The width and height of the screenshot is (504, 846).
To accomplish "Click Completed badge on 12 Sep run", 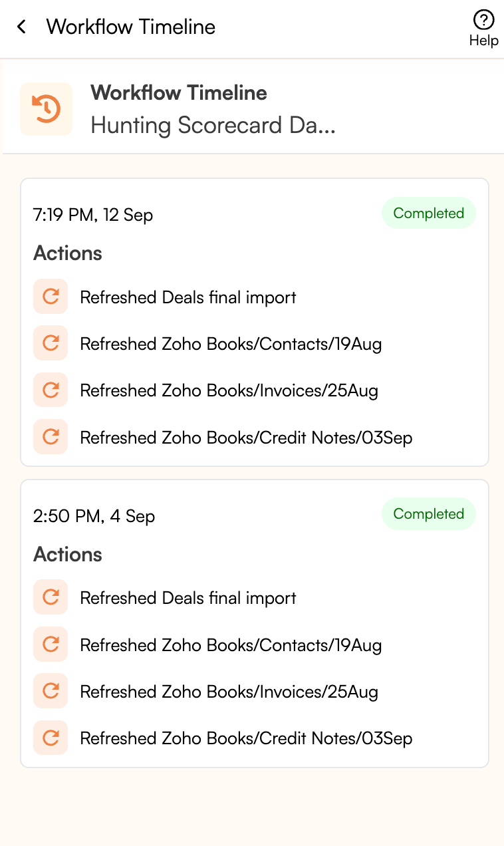I will tap(428, 213).
